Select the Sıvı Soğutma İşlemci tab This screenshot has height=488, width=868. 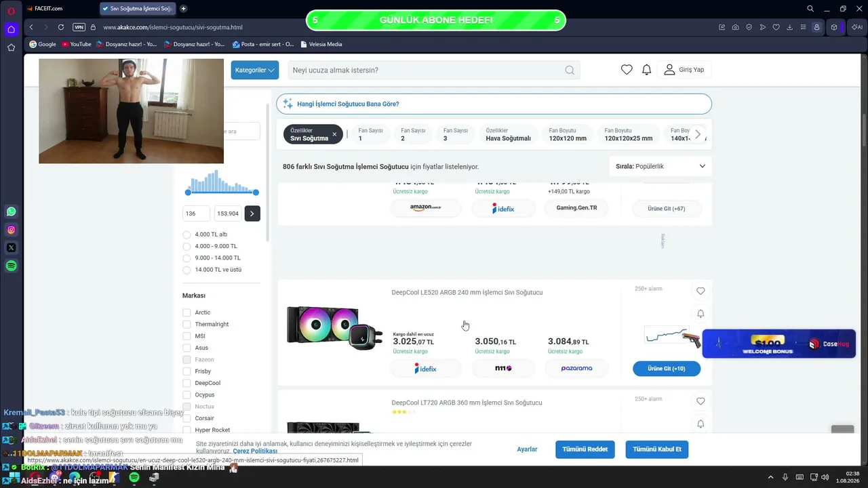[138, 8]
